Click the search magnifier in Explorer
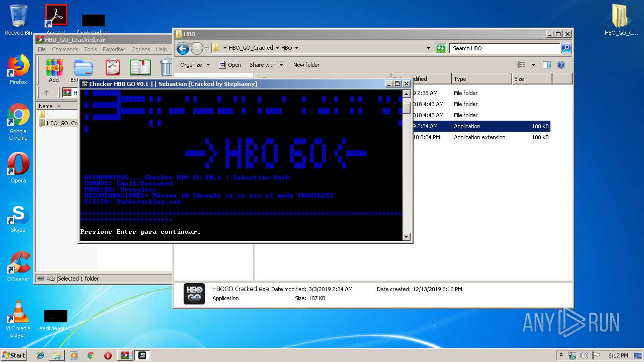This screenshot has width=644, height=362. tap(566, 48)
